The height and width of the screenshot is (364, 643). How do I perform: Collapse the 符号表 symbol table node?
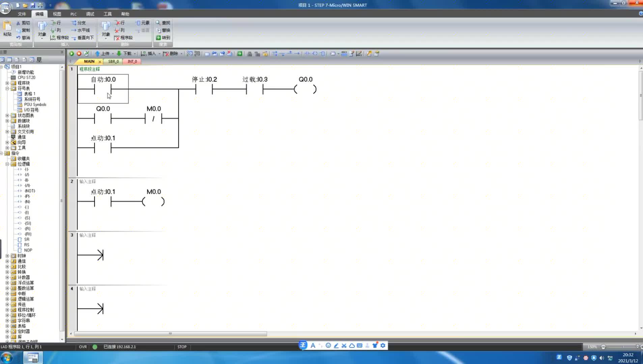coord(7,88)
